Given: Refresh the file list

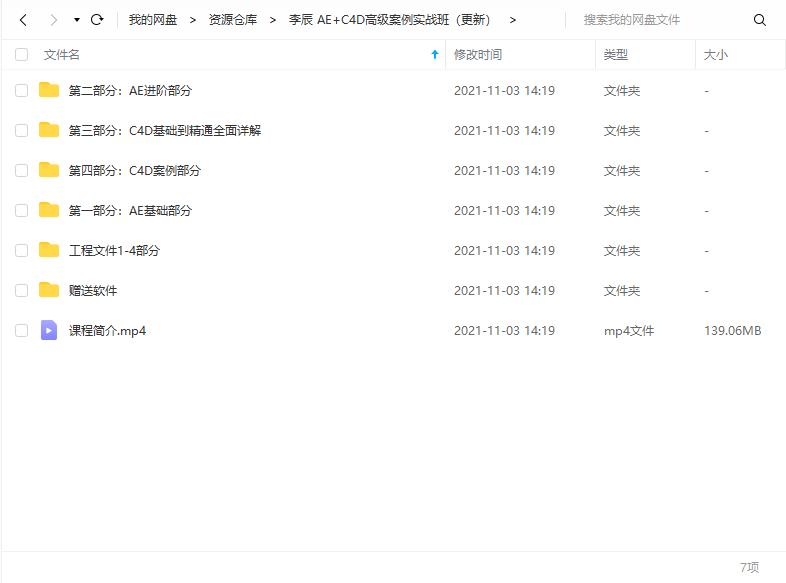Looking at the screenshot, I should (97, 20).
